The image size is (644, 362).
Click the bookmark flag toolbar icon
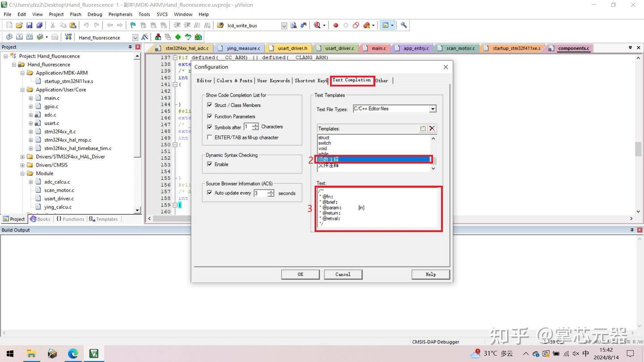click(x=133, y=25)
